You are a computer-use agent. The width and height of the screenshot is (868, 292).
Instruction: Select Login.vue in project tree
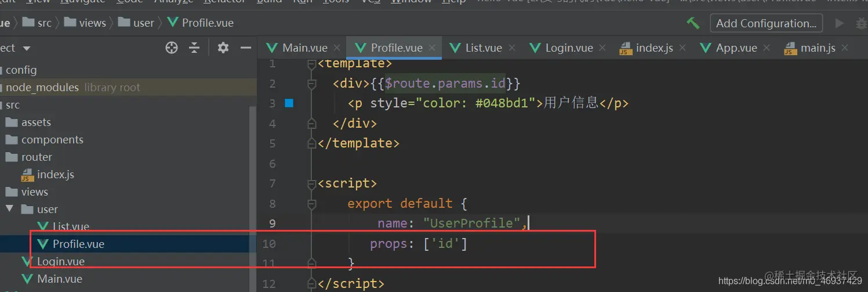(x=53, y=261)
